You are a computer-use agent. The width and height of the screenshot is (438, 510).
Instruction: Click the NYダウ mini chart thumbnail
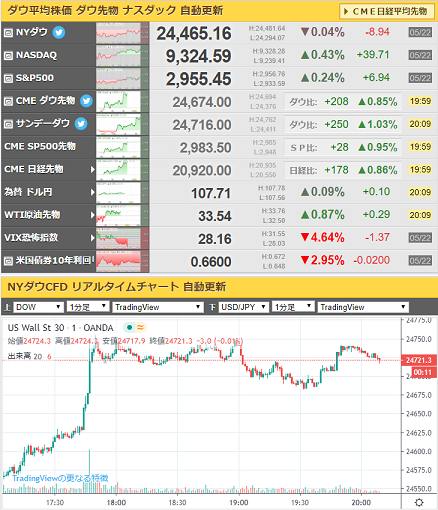click(122, 33)
